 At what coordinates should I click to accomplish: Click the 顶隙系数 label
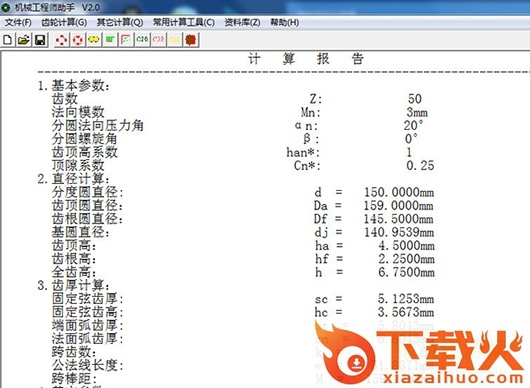[x=78, y=165]
